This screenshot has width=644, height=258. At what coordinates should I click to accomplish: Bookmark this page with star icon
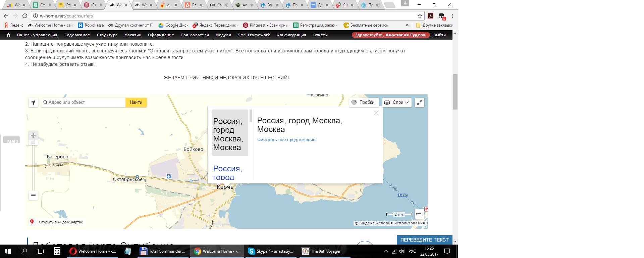(x=420, y=16)
